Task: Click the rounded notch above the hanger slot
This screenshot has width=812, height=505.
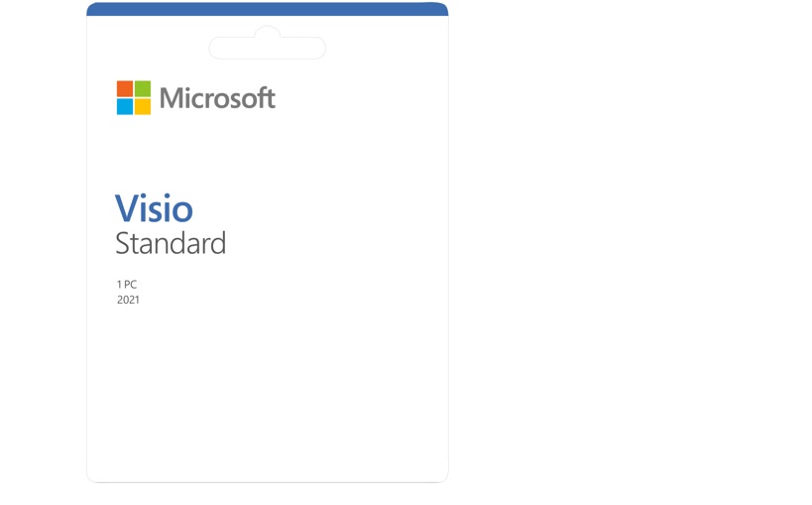Action: 268,32
